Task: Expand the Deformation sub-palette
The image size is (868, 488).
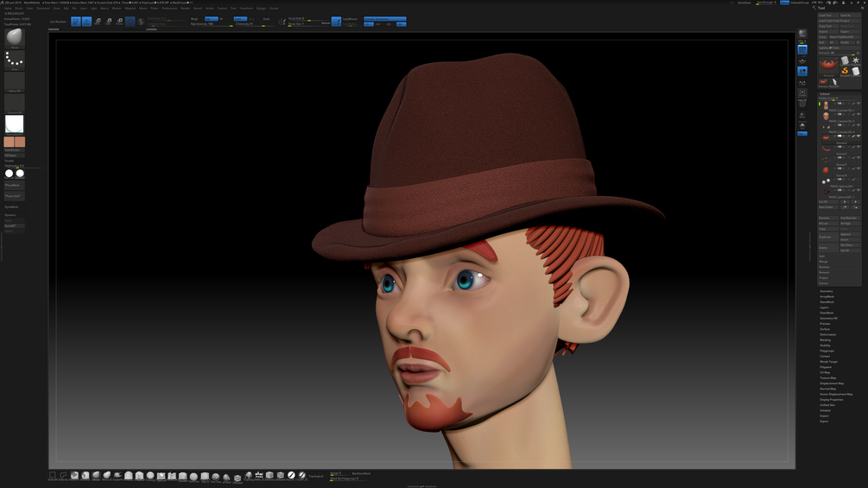Action: coord(828,334)
